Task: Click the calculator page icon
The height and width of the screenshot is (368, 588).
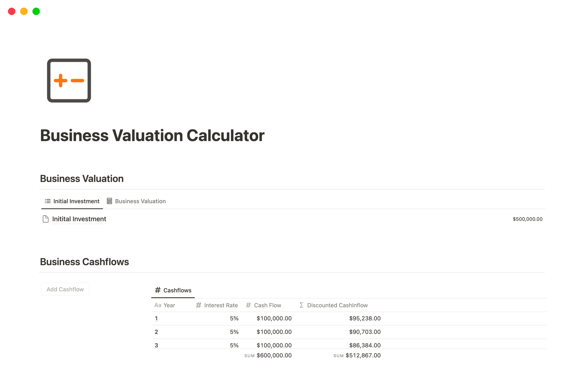Action: pos(69,80)
